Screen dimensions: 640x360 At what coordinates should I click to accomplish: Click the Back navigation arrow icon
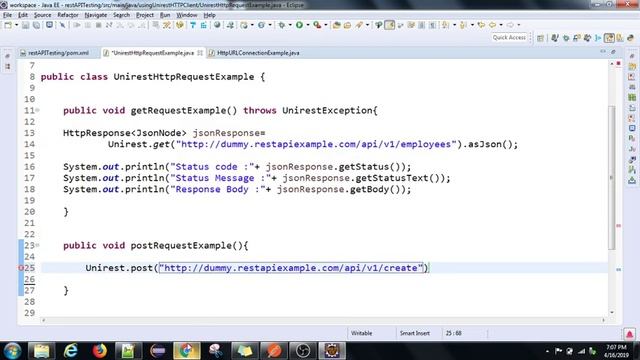[x=493, y=25]
